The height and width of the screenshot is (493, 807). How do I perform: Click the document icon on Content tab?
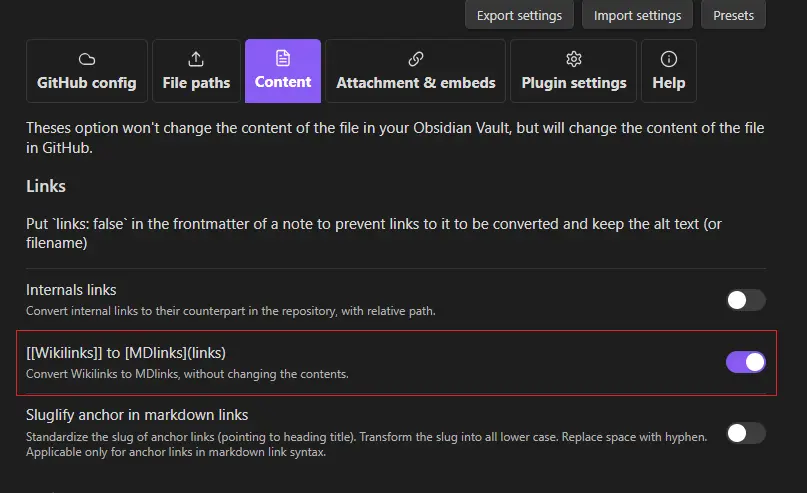(x=283, y=59)
